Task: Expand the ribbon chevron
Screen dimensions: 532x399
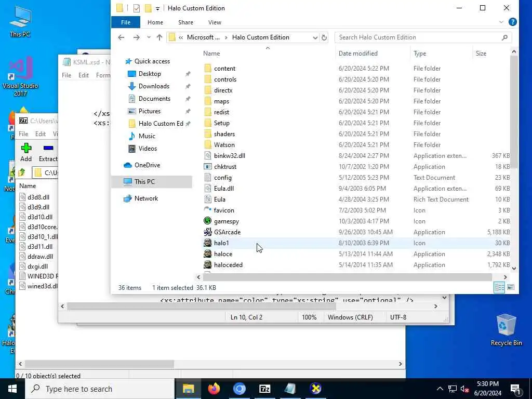Action: point(501,22)
